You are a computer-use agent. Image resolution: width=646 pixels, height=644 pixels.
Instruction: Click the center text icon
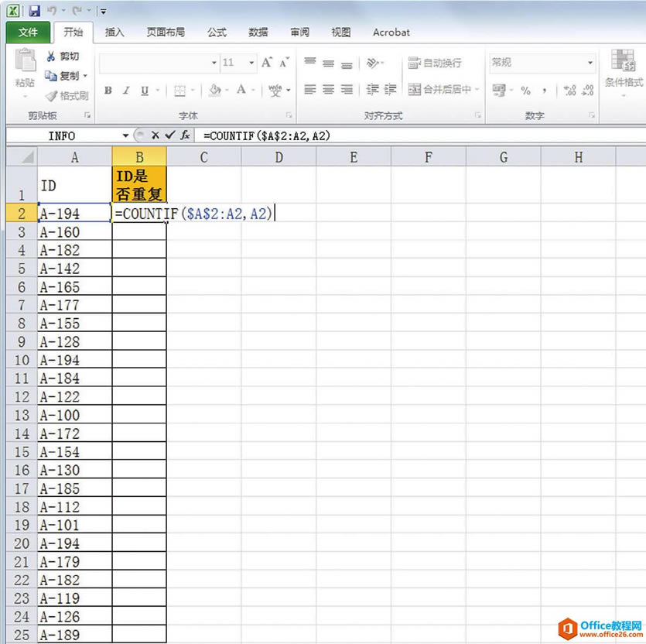point(328,89)
